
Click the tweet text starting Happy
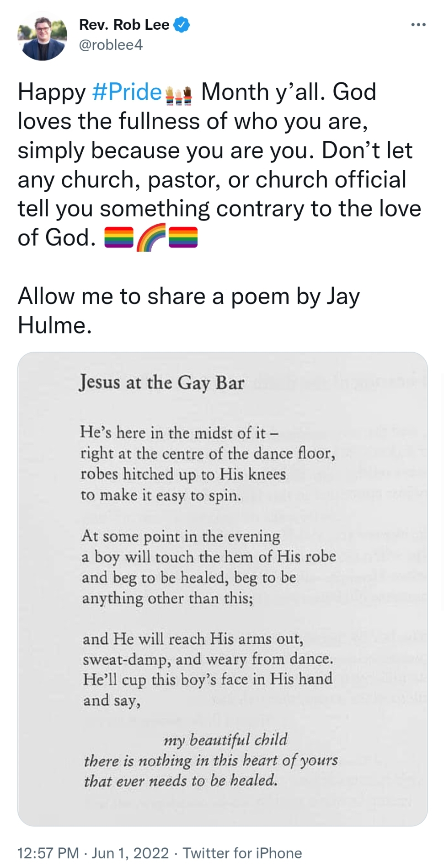pos(219,165)
